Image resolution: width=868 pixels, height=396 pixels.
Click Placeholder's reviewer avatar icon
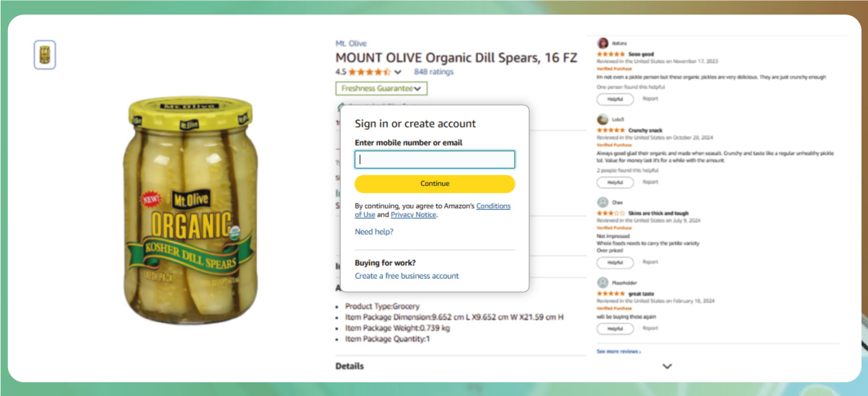(x=603, y=282)
